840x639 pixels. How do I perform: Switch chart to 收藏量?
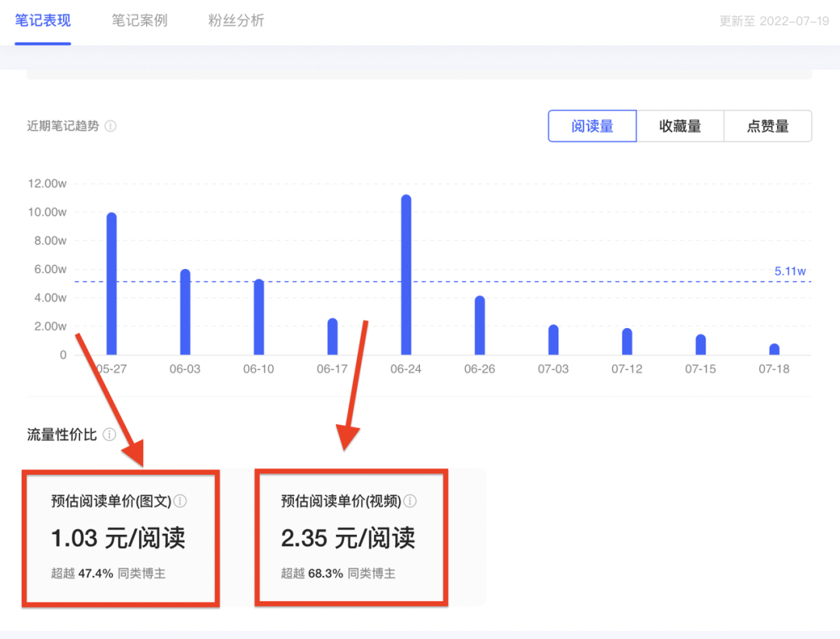point(680,126)
